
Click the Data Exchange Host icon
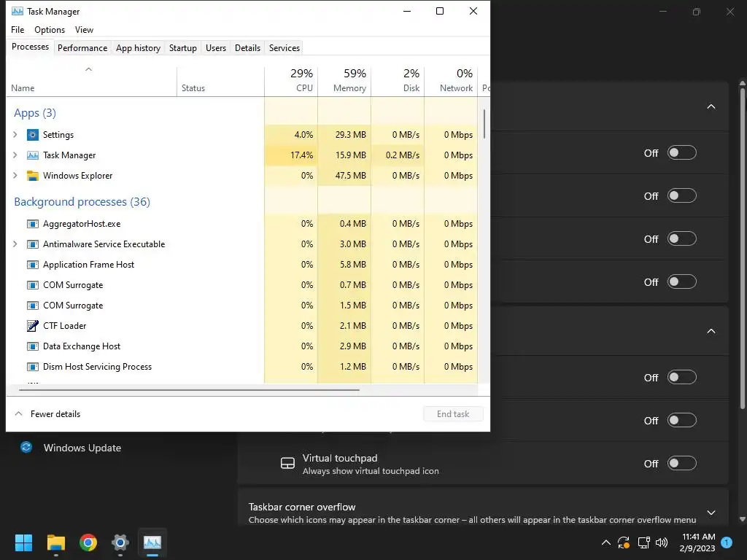(32, 346)
